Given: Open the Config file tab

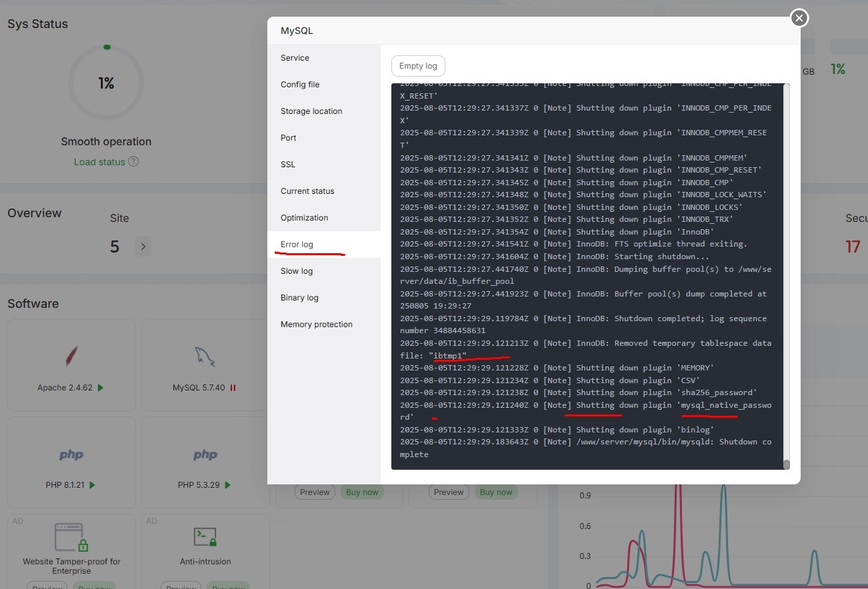Looking at the screenshot, I should click(x=300, y=85).
